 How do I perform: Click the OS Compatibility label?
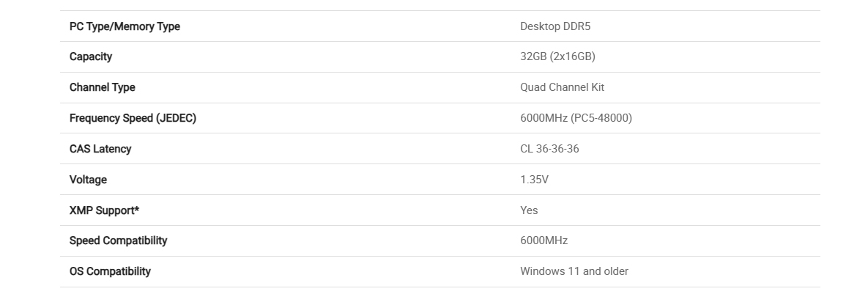pos(110,271)
